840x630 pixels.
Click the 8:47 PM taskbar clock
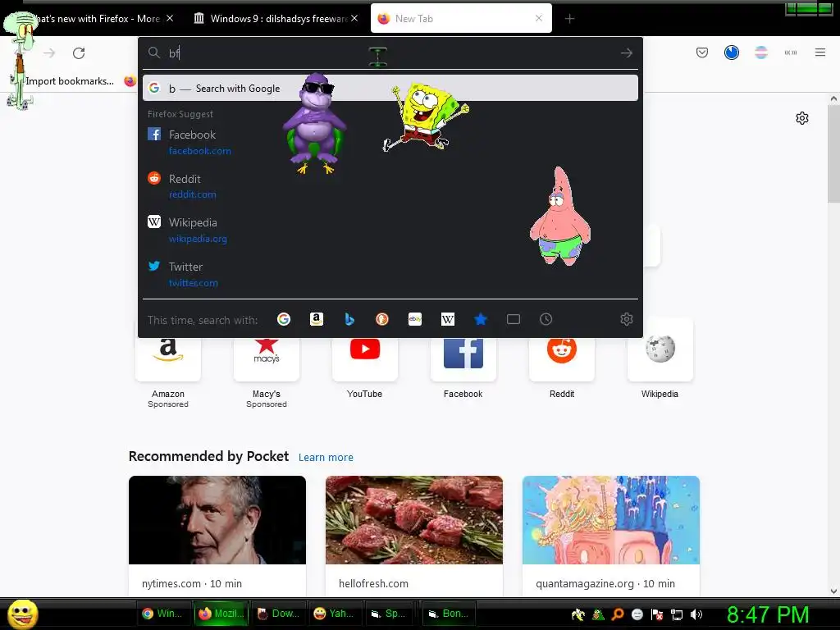(768, 614)
